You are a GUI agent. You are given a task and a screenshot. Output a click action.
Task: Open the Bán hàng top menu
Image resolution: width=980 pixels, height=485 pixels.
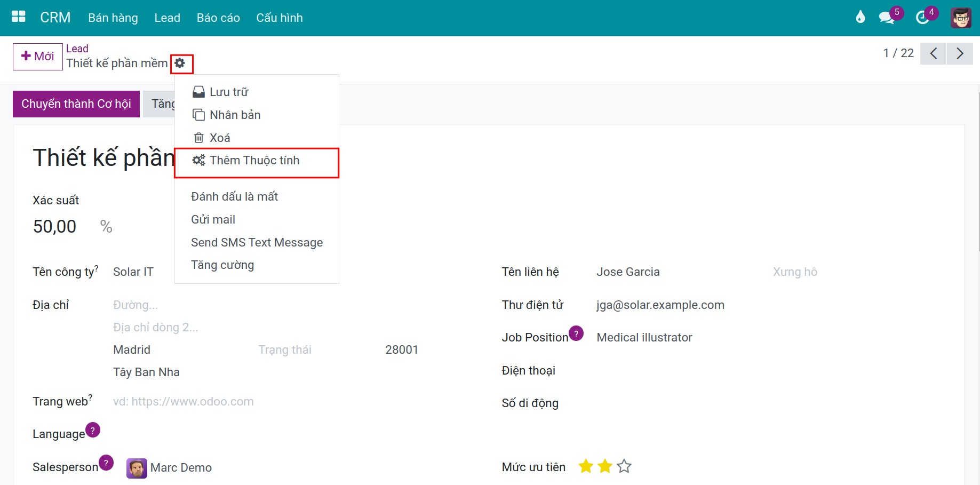pos(113,18)
